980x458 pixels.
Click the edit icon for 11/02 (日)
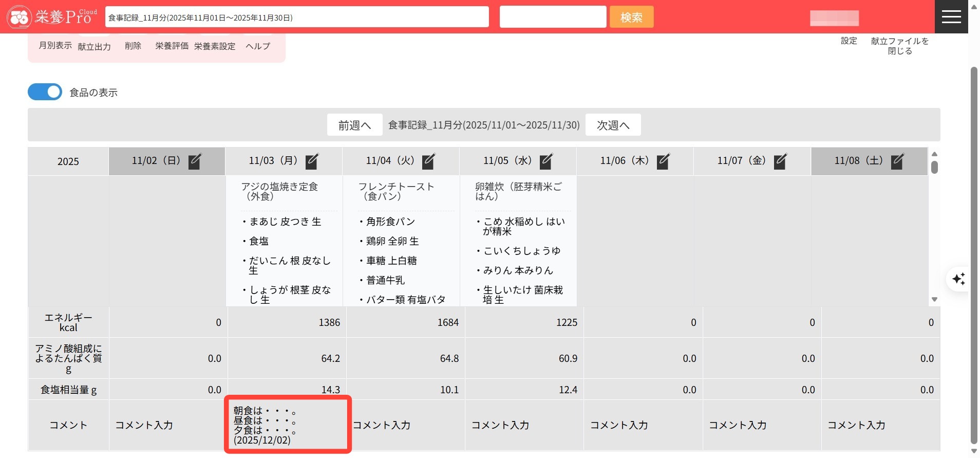click(x=195, y=161)
